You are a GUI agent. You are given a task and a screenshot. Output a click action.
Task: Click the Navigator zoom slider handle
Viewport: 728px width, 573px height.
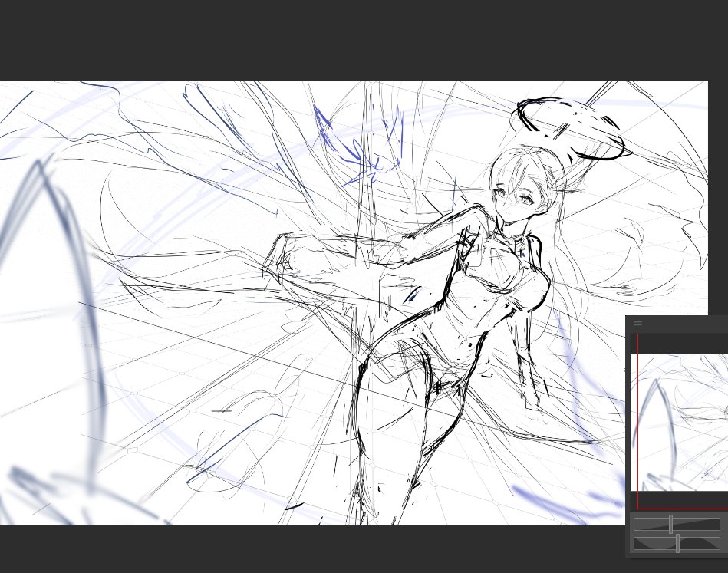671,524
